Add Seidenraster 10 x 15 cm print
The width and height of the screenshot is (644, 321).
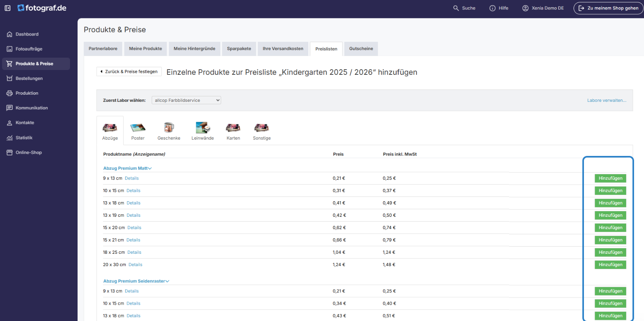click(611, 303)
